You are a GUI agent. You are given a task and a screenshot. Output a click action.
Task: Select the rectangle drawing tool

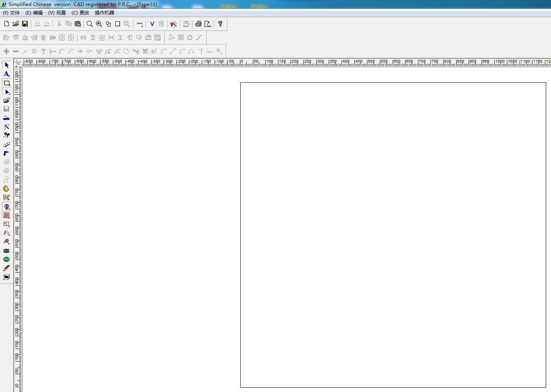[x=6, y=83]
